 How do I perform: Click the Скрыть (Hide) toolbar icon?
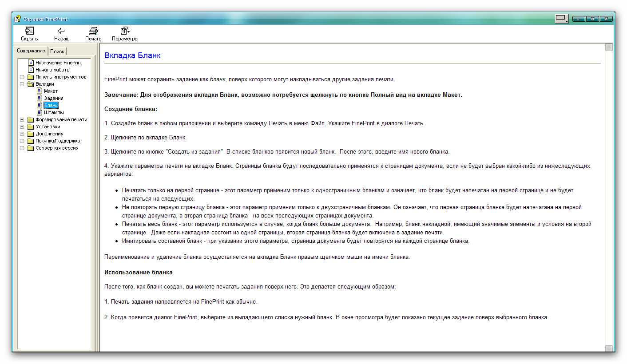click(29, 31)
